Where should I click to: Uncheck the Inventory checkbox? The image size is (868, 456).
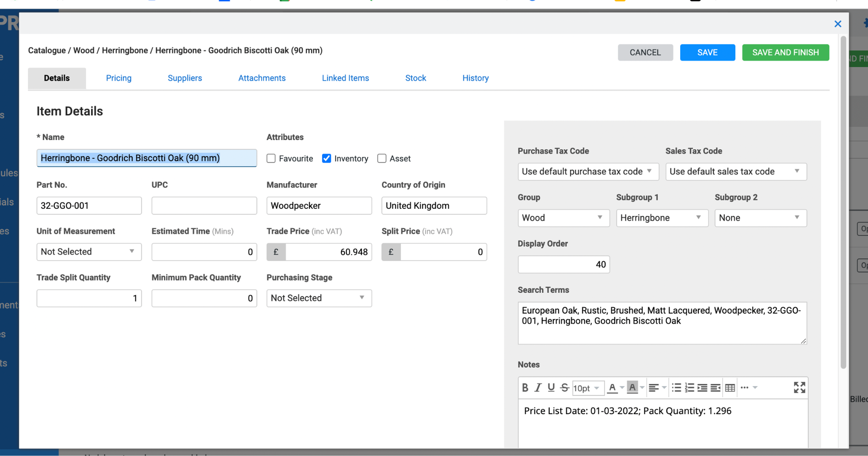click(326, 158)
